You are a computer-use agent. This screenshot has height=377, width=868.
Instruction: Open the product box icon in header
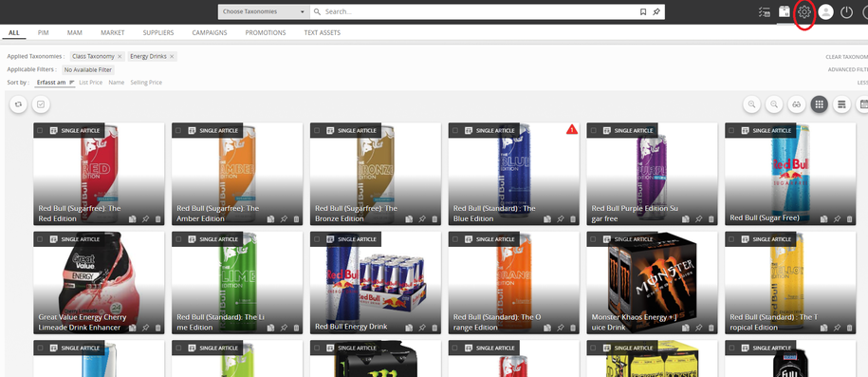click(784, 11)
